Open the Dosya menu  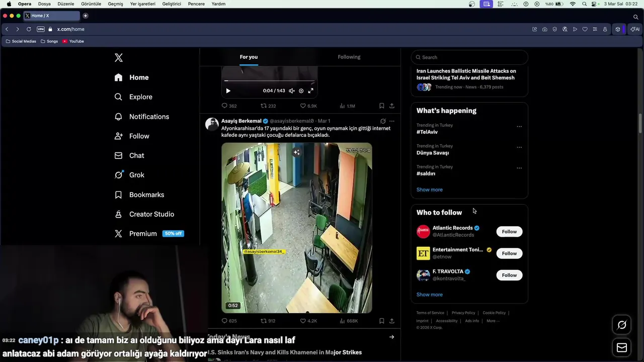click(x=44, y=4)
